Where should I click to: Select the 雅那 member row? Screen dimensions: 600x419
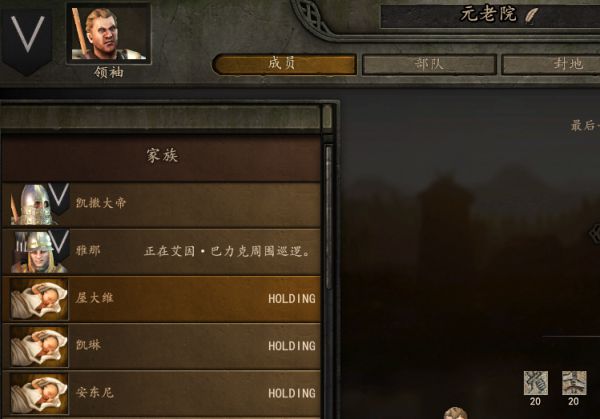pyautogui.click(x=161, y=251)
